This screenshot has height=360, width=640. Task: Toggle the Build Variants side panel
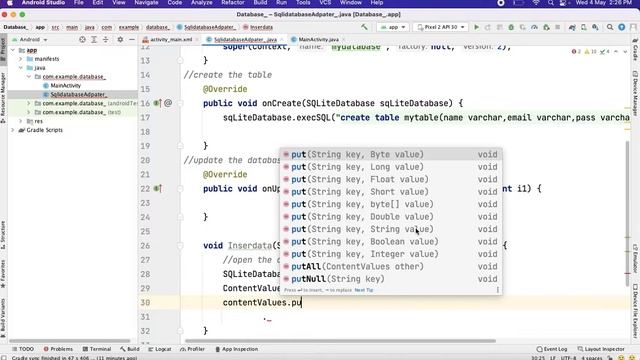pyautogui.click(x=3, y=318)
